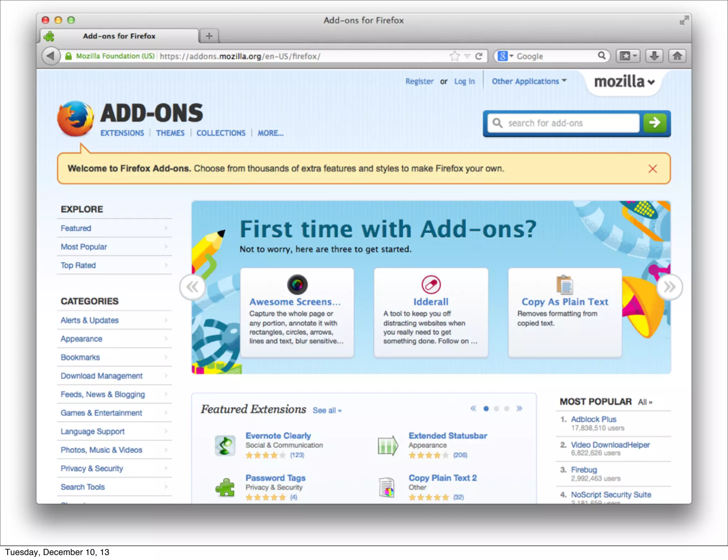The width and height of the screenshot is (728, 560).
Task: Click the green search submit arrow
Action: pos(655,123)
